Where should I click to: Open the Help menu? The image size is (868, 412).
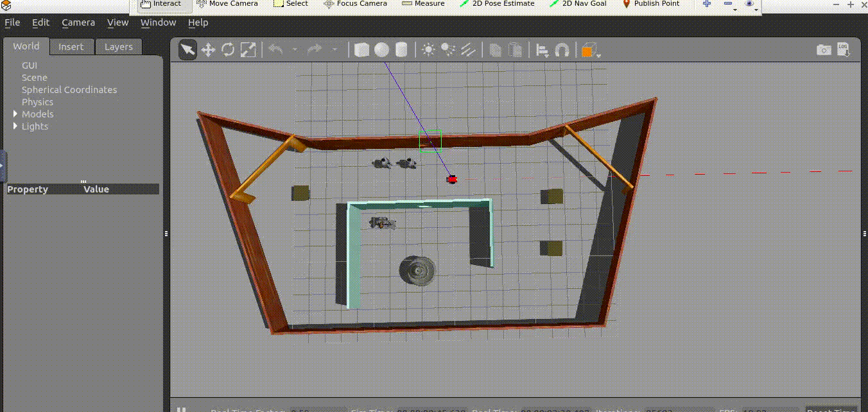(x=198, y=22)
